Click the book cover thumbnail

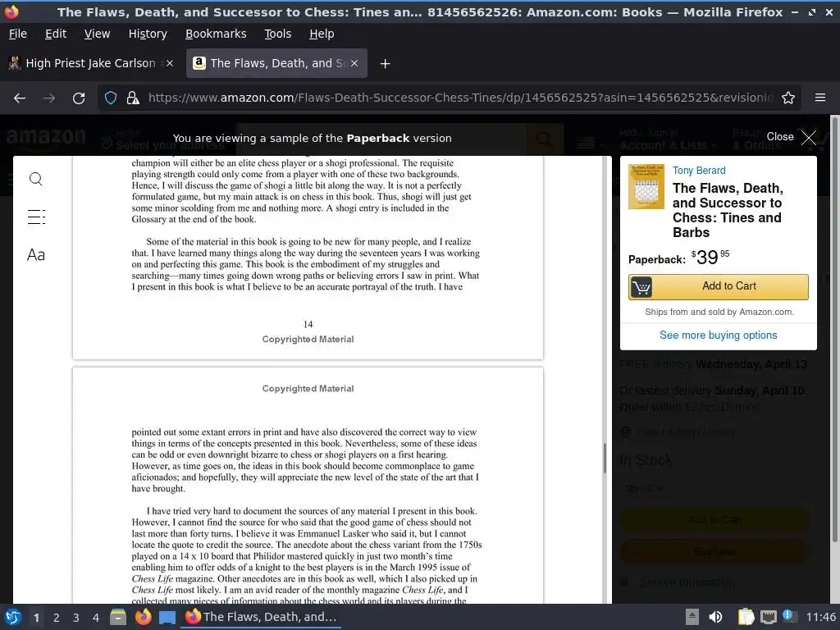[x=646, y=186]
